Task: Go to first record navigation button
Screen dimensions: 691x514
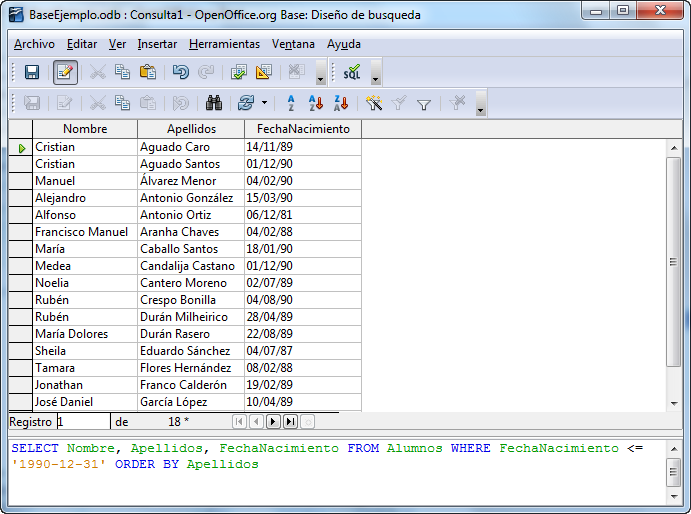Action: click(x=239, y=422)
